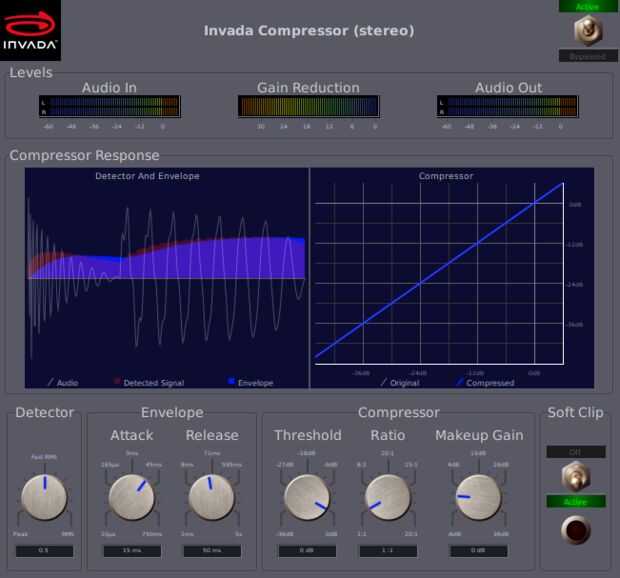The image size is (620, 578).
Task: Click the Audio legend entry
Action: 62,382
